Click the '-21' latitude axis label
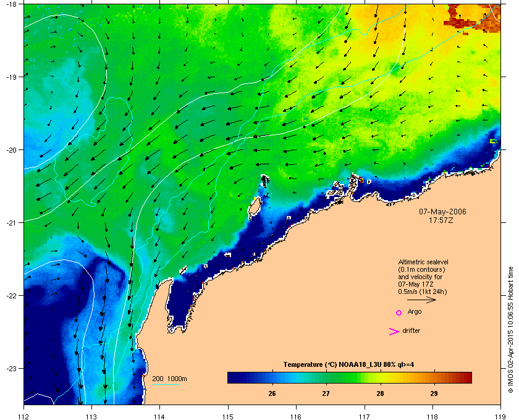This screenshot has width=519, height=420. pos(11,223)
